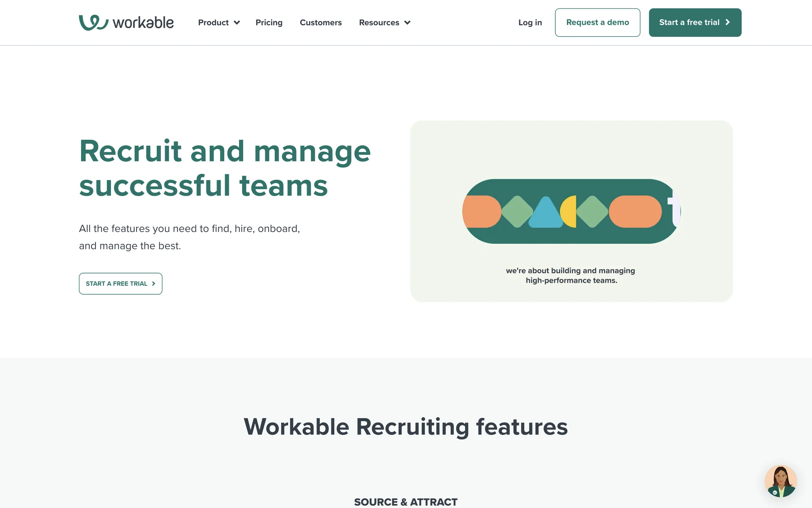Click the Log in link

click(x=530, y=22)
